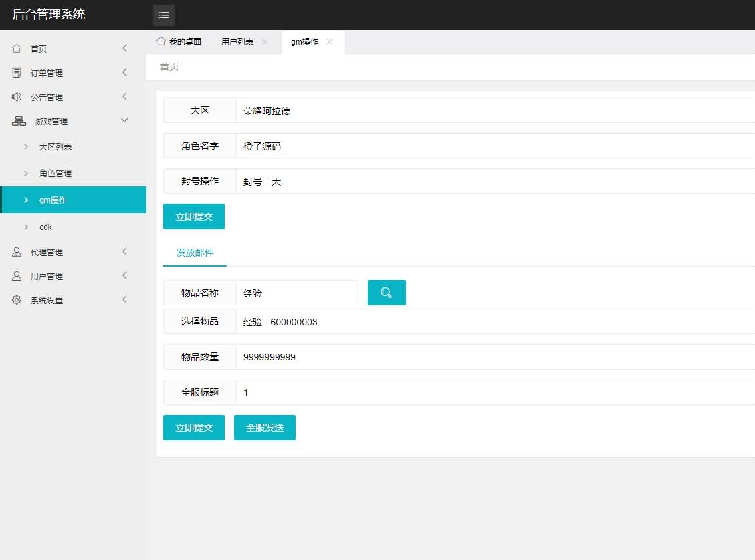Click the magnifier search button for items
The height and width of the screenshot is (560, 755).
(387, 293)
